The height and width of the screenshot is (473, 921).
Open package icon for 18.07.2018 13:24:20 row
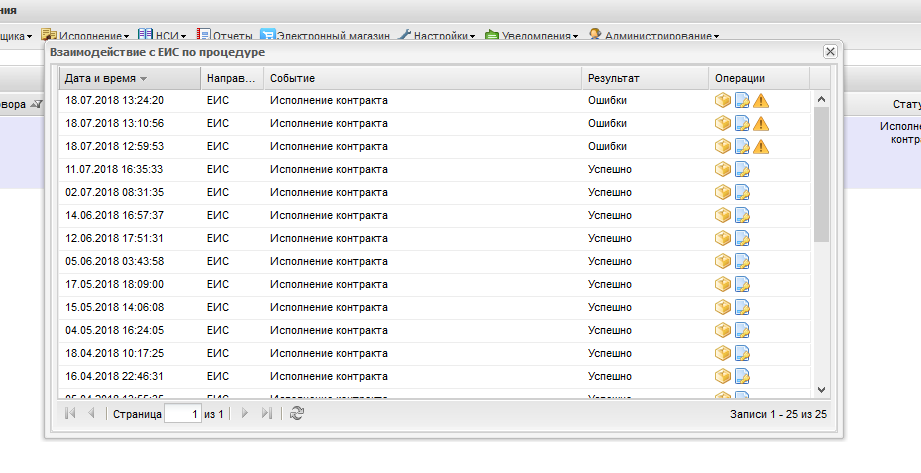pos(722,100)
